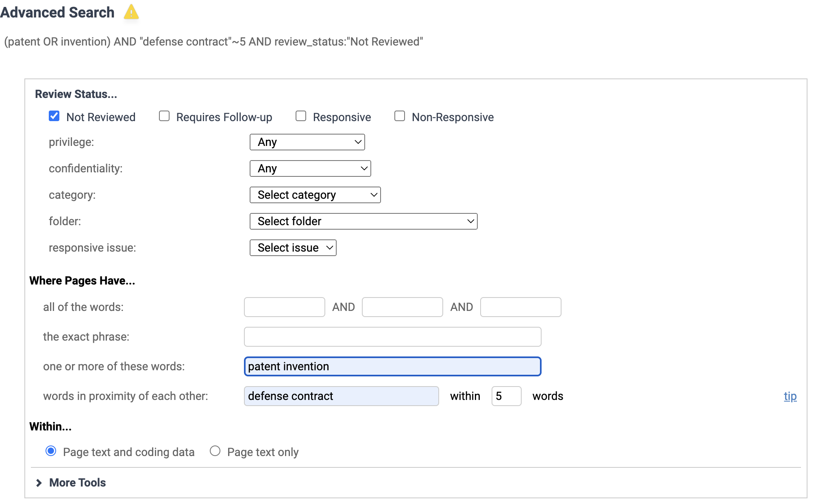The image size is (814, 504).
Task: Expand the More Tools section
Action: [77, 482]
